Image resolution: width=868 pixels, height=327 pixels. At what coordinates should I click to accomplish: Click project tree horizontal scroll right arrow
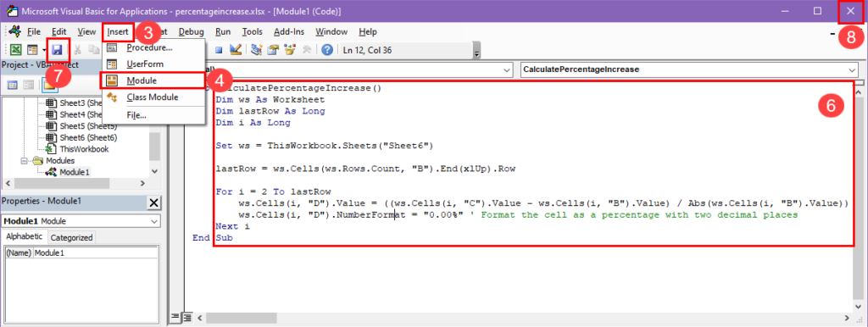pyautogui.click(x=142, y=183)
